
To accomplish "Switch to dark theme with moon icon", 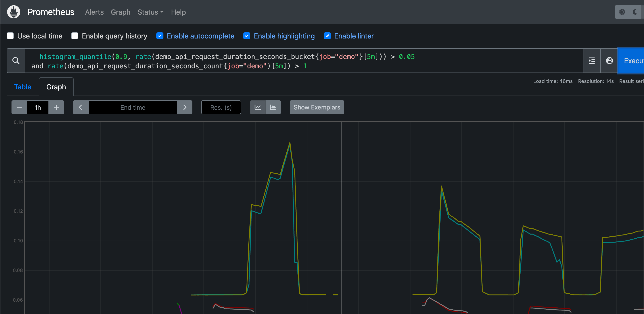I will pos(635,12).
